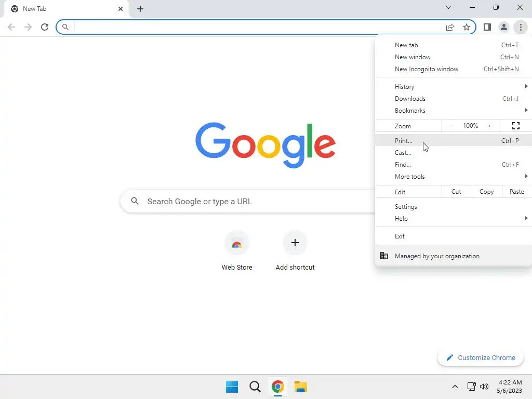This screenshot has width=532, height=399.
Task: Open the side panel icon
Action: click(487, 27)
